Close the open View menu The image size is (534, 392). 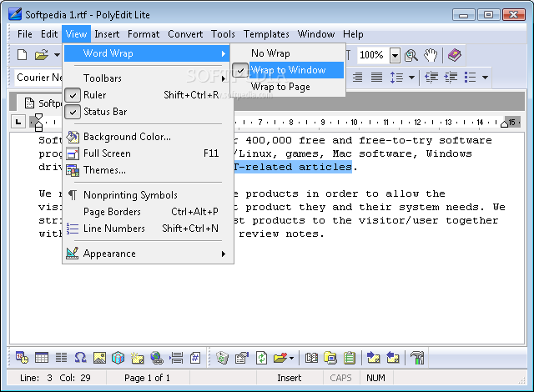coord(76,34)
